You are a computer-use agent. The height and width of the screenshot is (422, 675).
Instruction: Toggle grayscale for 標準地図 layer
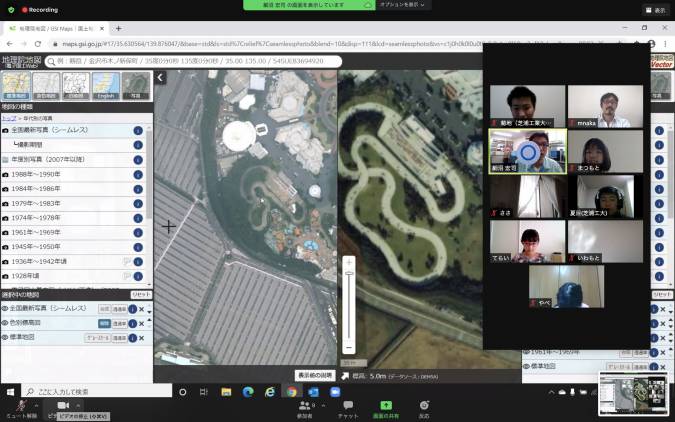tap(97, 338)
